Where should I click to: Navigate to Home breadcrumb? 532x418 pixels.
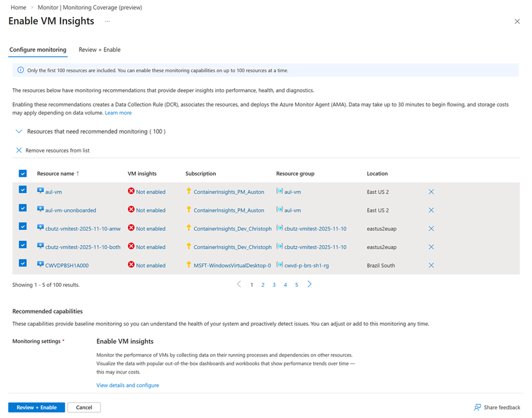tap(18, 7)
